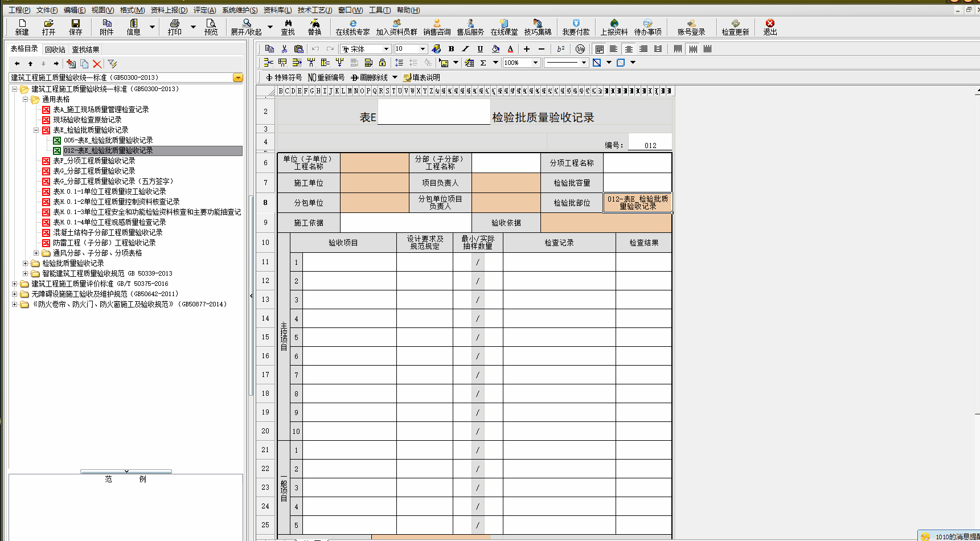Viewport: 980px width, 541px height.
Task: Open the 100% zoom dropdown
Action: tap(535, 63)
